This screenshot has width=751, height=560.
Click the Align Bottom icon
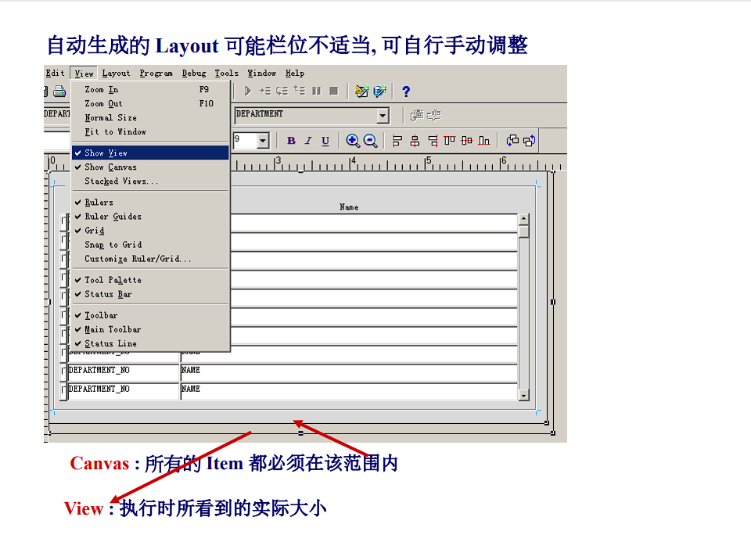pos(484,140)
